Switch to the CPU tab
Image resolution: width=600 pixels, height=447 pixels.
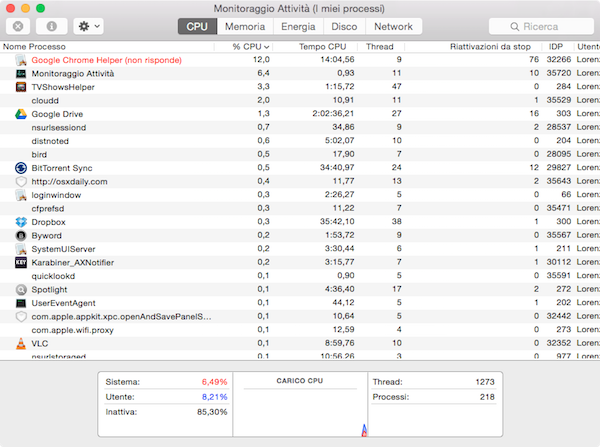pyautogui.click(x=197, y=26)
